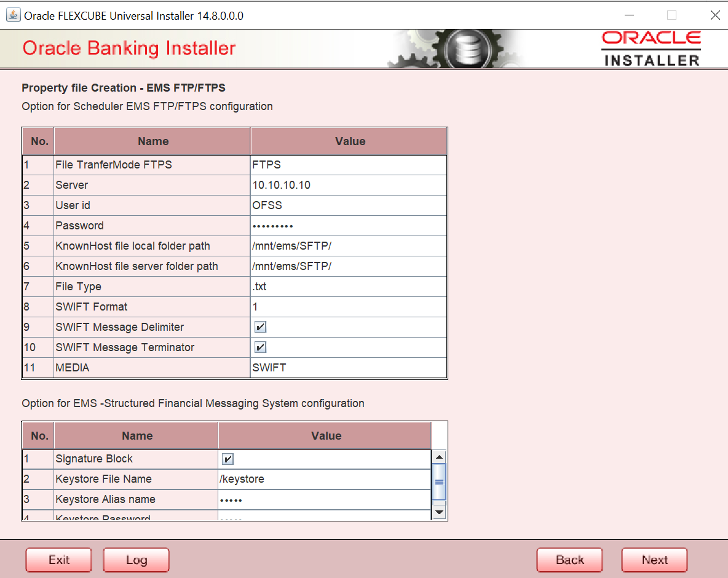This screenshot has height=578, width=728.
Task: Select the 'Server' name cell
Action: pyautogui.click(x=152, y=185)
